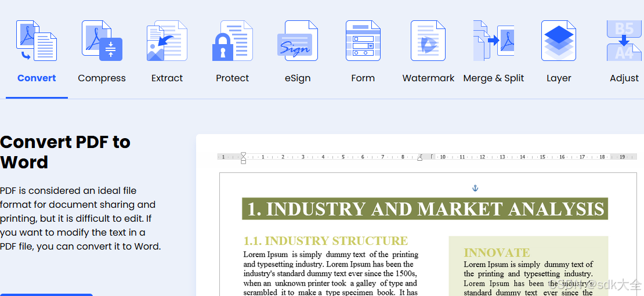Click the Layer stack icon
The width and height of the screenshot is (644, 296).
pos(559,41)
